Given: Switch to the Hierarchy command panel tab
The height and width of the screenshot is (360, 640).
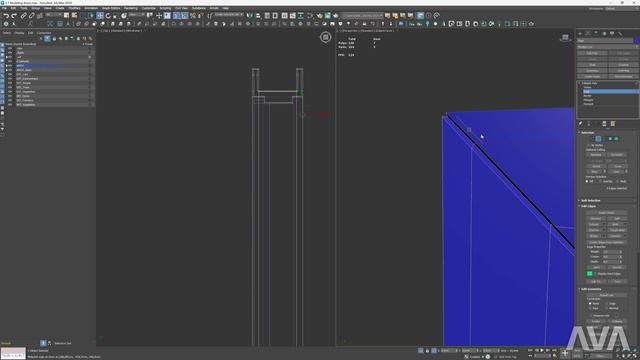Looking at the screenshot, I should coord(596,33).
